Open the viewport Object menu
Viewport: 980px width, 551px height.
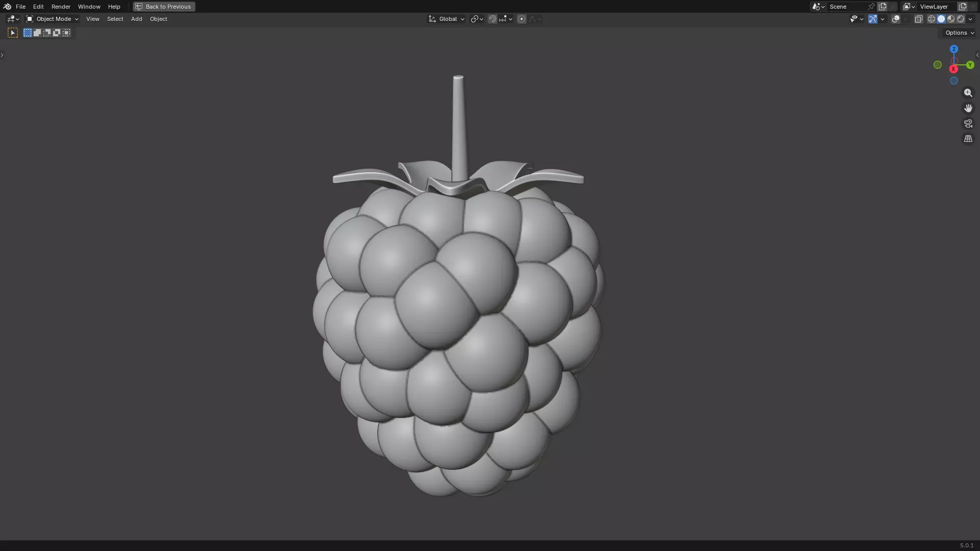pos(158,19)
